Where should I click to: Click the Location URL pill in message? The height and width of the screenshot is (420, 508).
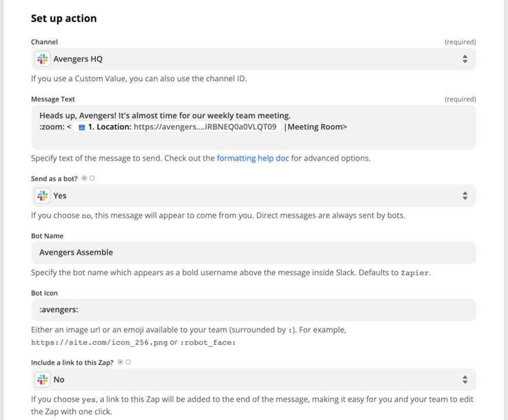tap(178, 127)
